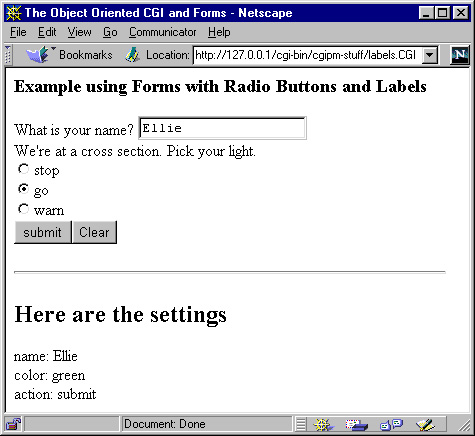Click the submit button
This screenshot has width=475, height=436.
(43, 232)
